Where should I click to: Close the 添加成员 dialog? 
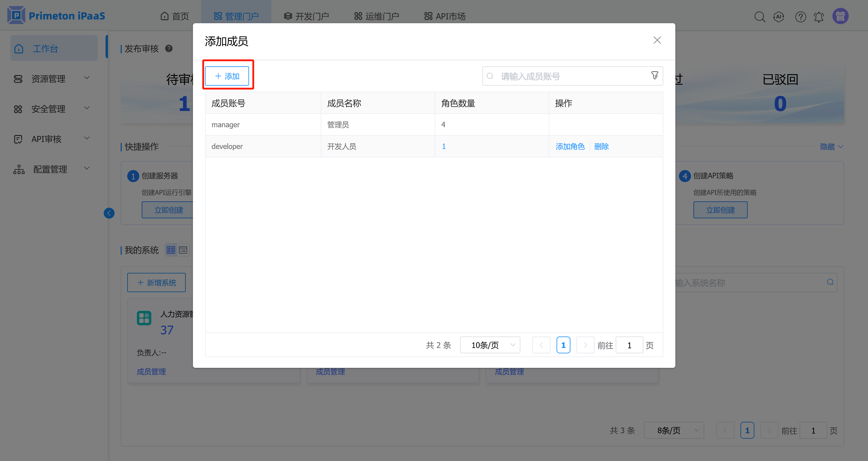click(x=657, y=40)
